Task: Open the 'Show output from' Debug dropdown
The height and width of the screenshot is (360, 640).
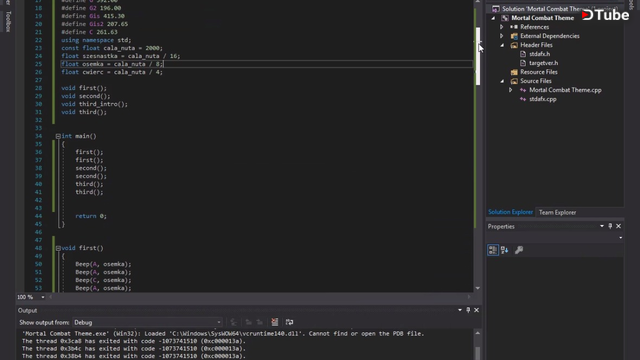Action: [147, 322]
